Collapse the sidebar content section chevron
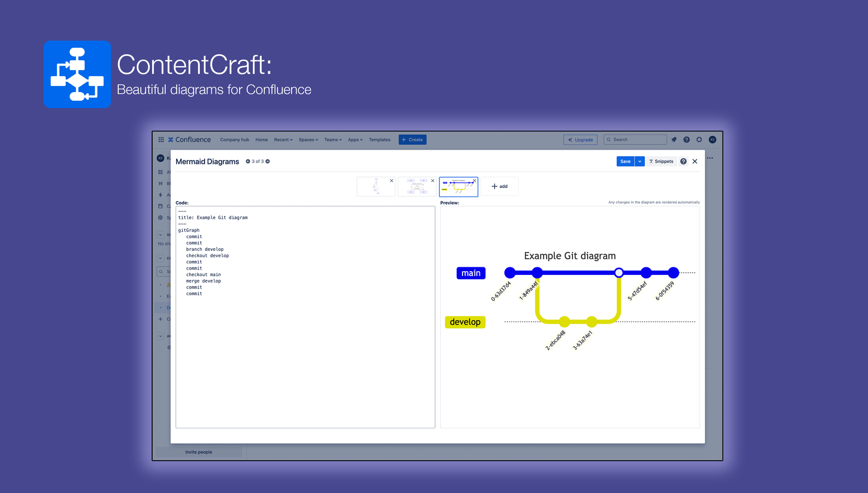The image size is (868, 493). click(160, 258)
